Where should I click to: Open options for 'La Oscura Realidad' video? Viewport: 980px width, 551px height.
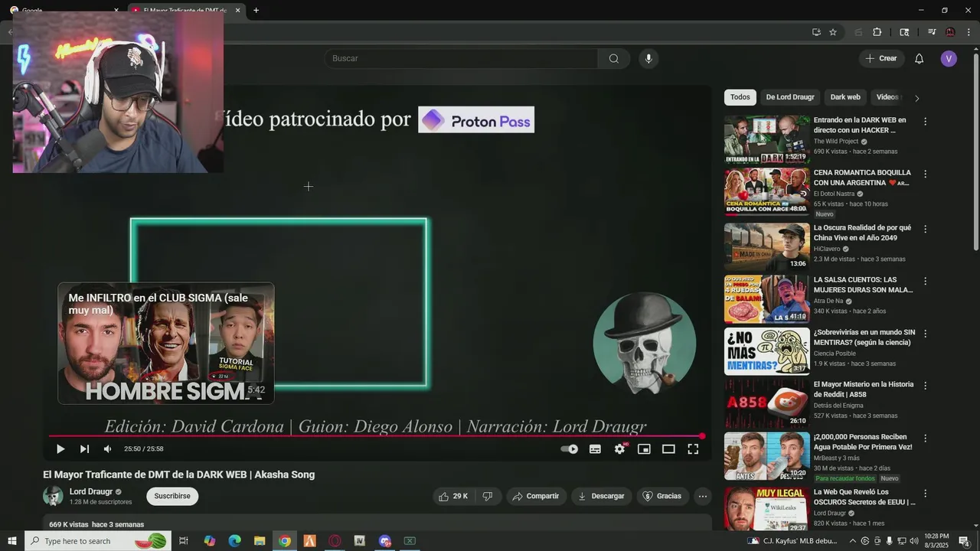pyautogui.click(x=925, y=229)
